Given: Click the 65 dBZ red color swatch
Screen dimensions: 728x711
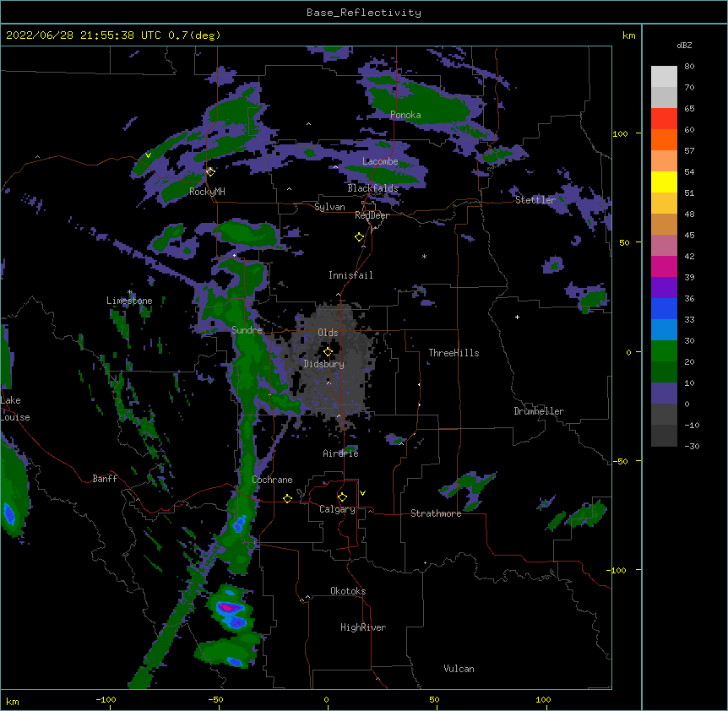Looking at the screenshot, I should pos(664,118).
